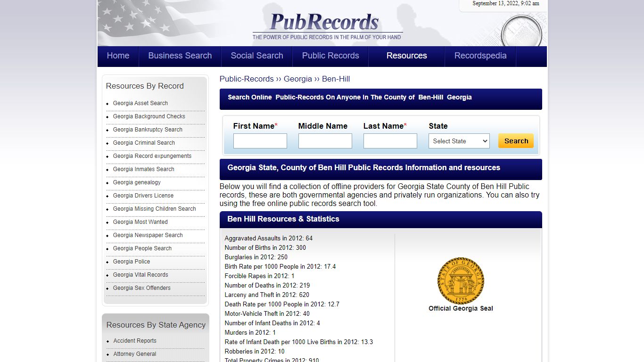
Task: Open the Business Search menu
Action: [180, 56]
